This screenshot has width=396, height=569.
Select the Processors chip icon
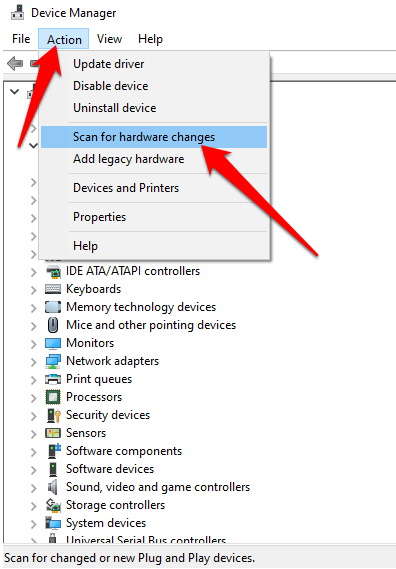(x=53, y=397)
